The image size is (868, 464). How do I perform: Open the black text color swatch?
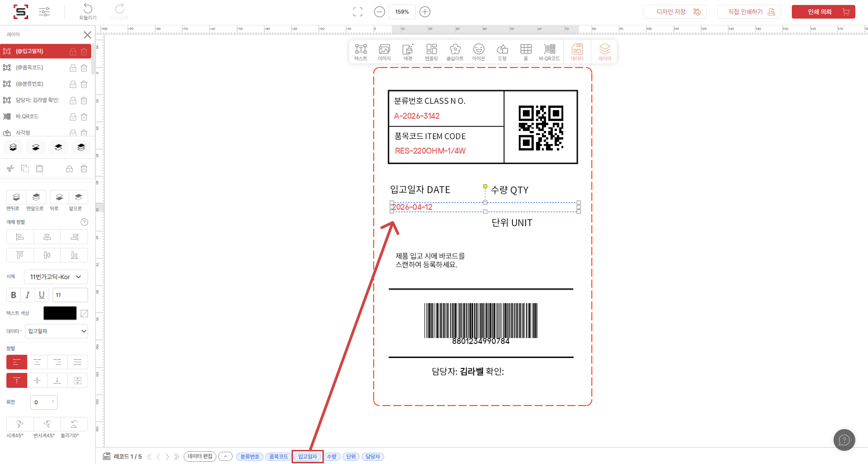point(60,313)
